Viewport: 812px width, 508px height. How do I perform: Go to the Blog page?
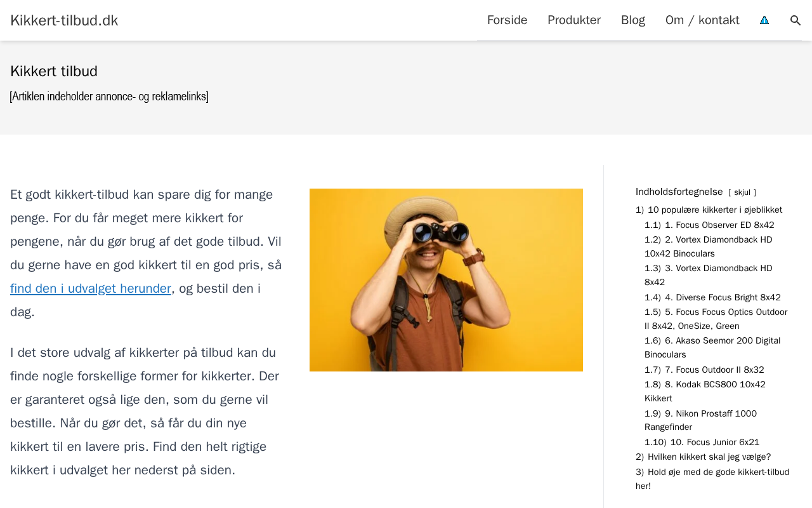click(633, 20)
